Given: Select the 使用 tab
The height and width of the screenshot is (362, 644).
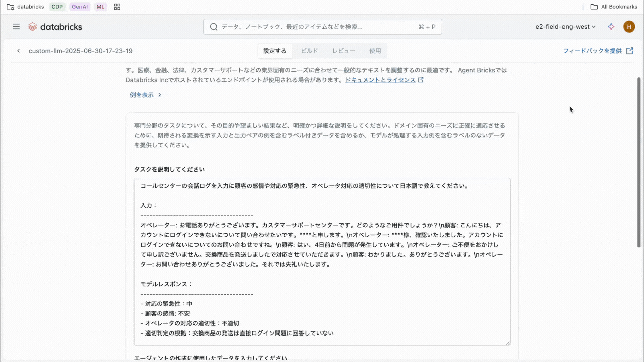Looking at the screenshot, I should [375, 51].
